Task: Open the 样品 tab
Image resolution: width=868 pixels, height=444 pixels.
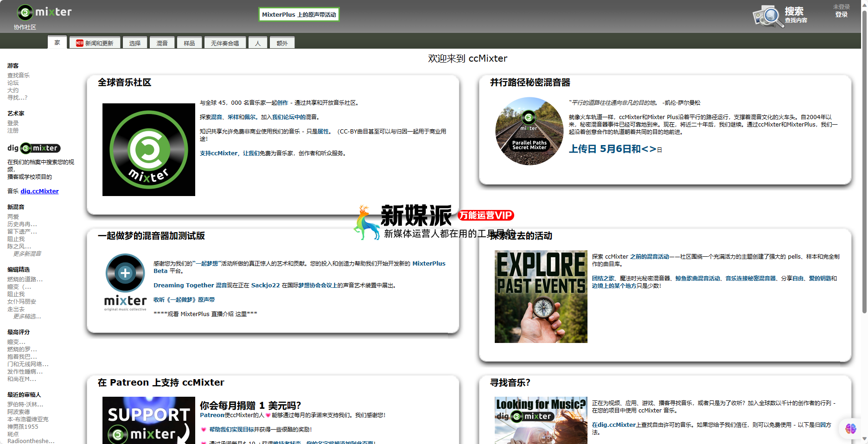Action: 190,43
